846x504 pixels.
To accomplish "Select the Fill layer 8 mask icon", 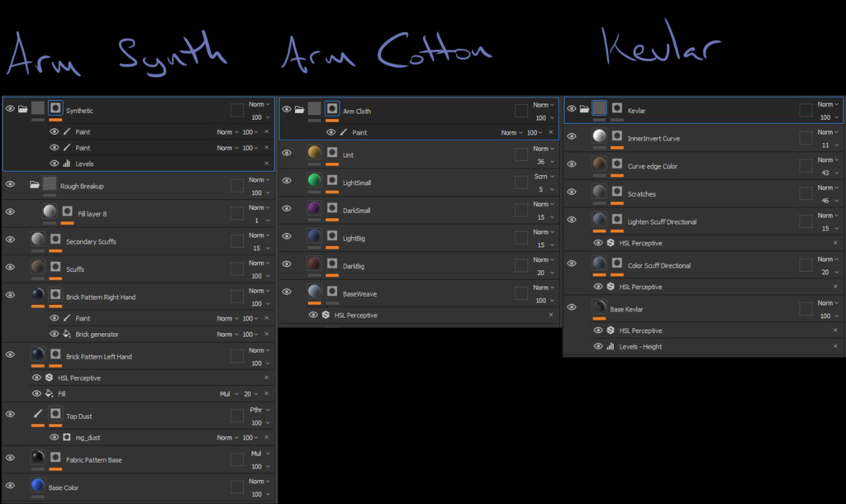I will (68, 211).
